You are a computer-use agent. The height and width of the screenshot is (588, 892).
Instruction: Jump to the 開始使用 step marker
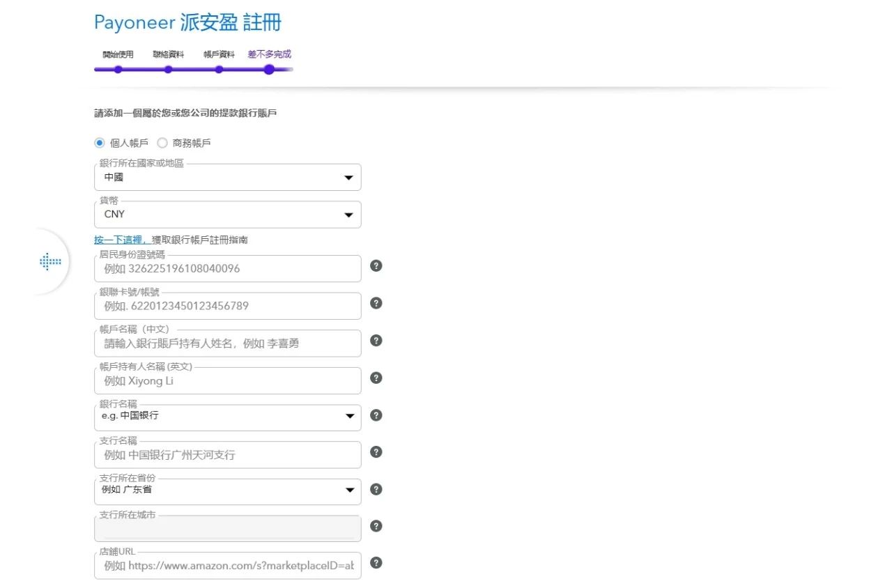pos(117,70)
